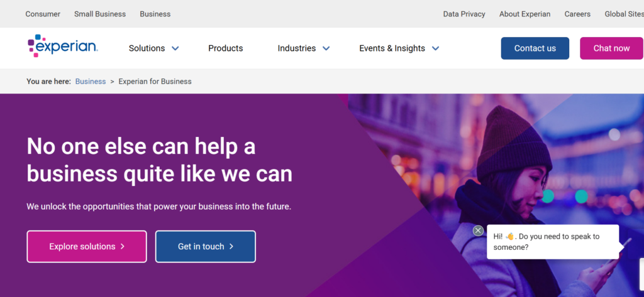Screen dimensions: 644x297
Task: Open the chat message asking to speak to someone
Action: coord(552,242)
